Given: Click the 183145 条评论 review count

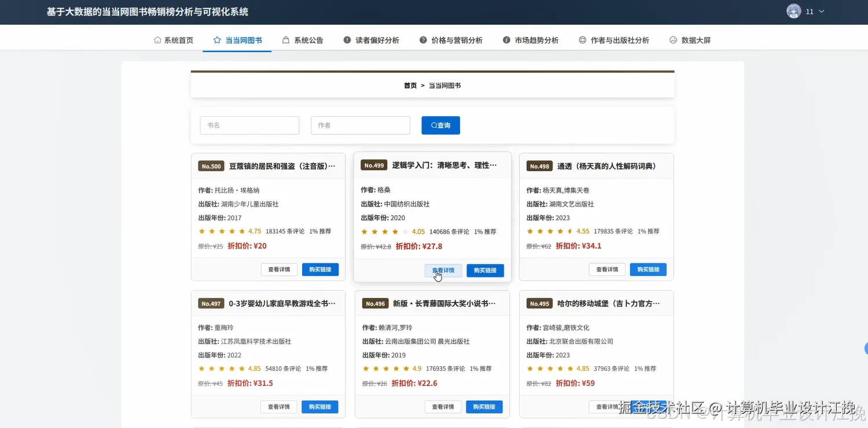Looking at the screenshot, I should tap(285, 231).
